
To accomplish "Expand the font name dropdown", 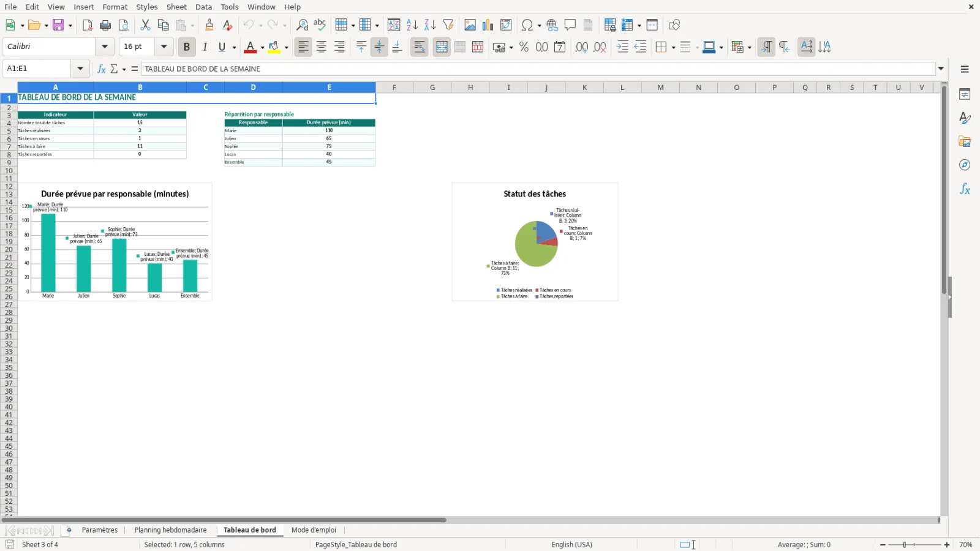I will (x=105, y=47).
